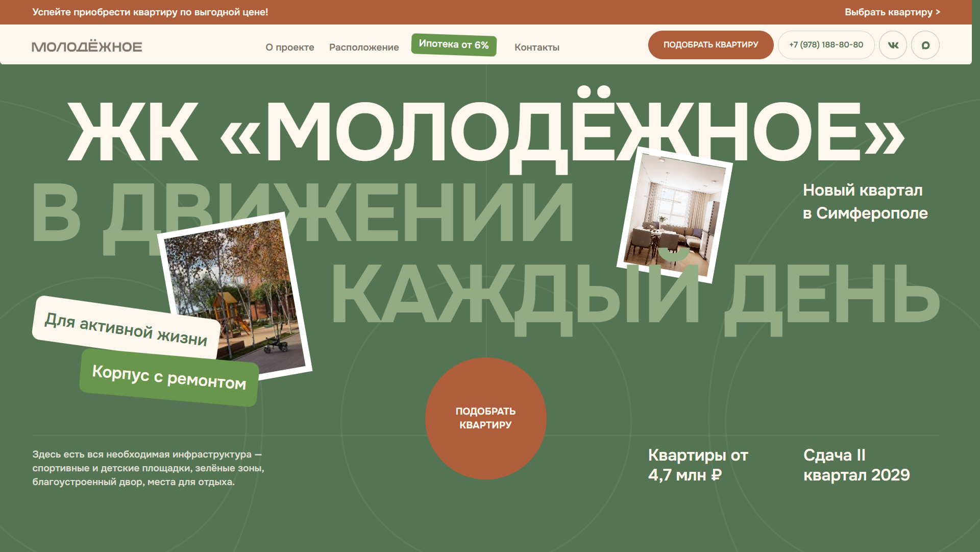
Task: Open the О проекте menu item
Action: (x=289, y=47)
